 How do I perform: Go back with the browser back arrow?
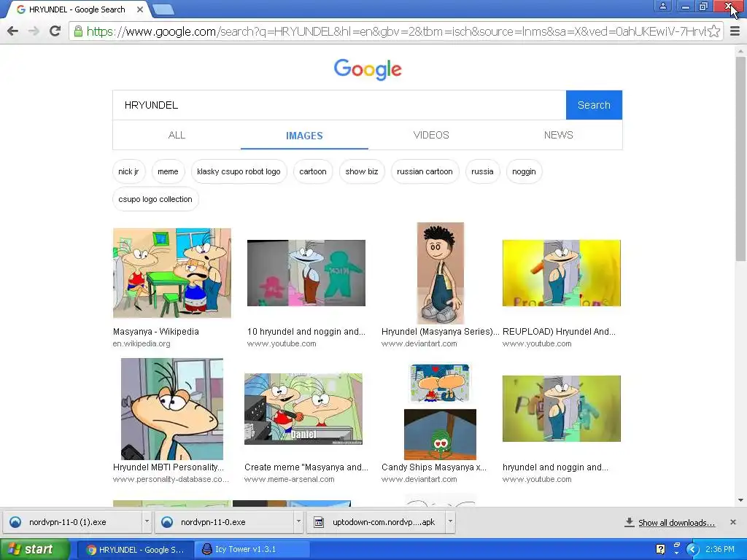(13, 31)
